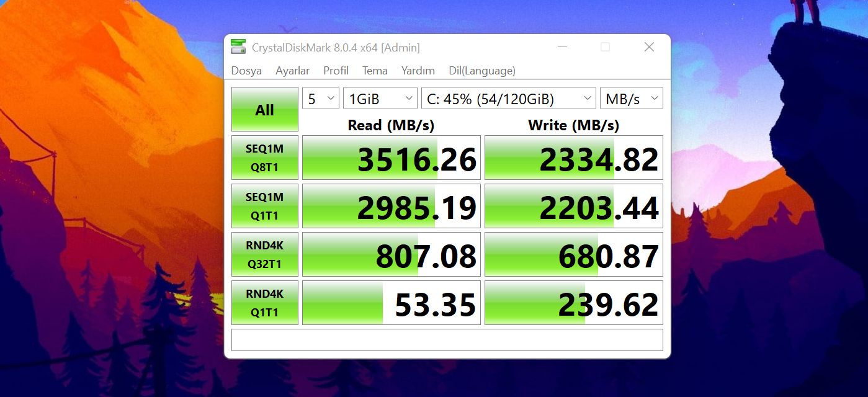Click the 2985.19 read result
This screenshot has width=868, height=397.
(391, 206)
